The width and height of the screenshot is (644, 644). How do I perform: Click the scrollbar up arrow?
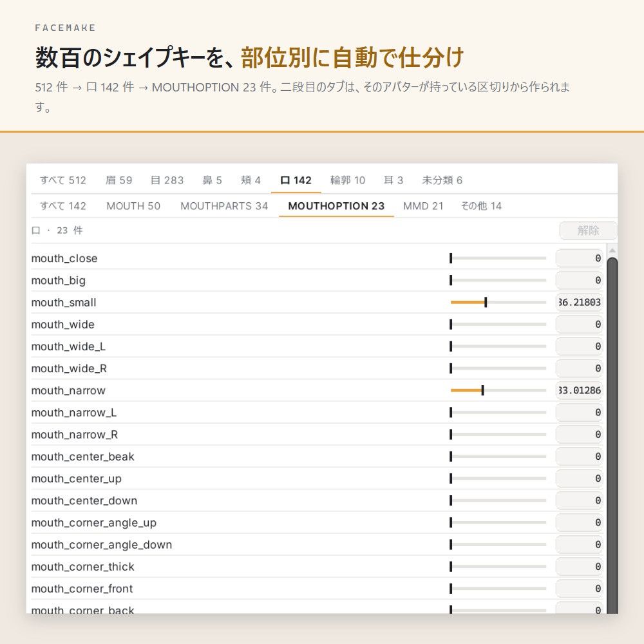[612, 250]
